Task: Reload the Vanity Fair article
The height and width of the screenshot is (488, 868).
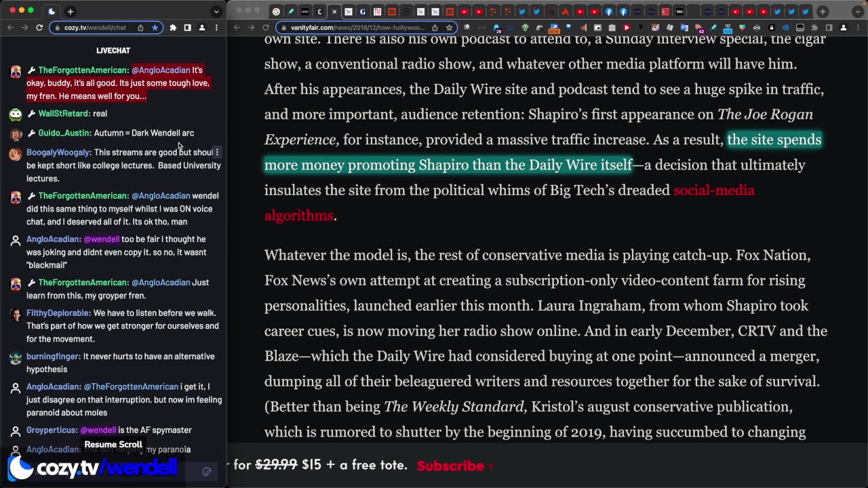Action: pyautogui.click(x=266, y=28)
